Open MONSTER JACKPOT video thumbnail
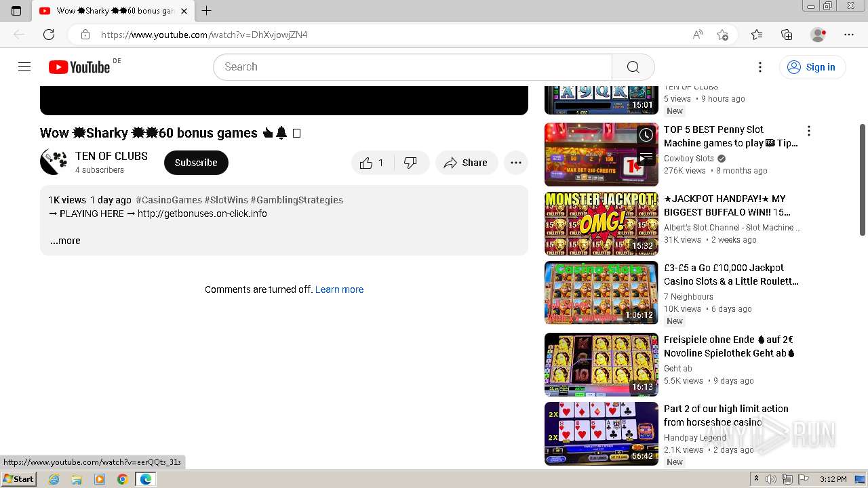Viewport: 868px width, 488px height. pos(601,224)
